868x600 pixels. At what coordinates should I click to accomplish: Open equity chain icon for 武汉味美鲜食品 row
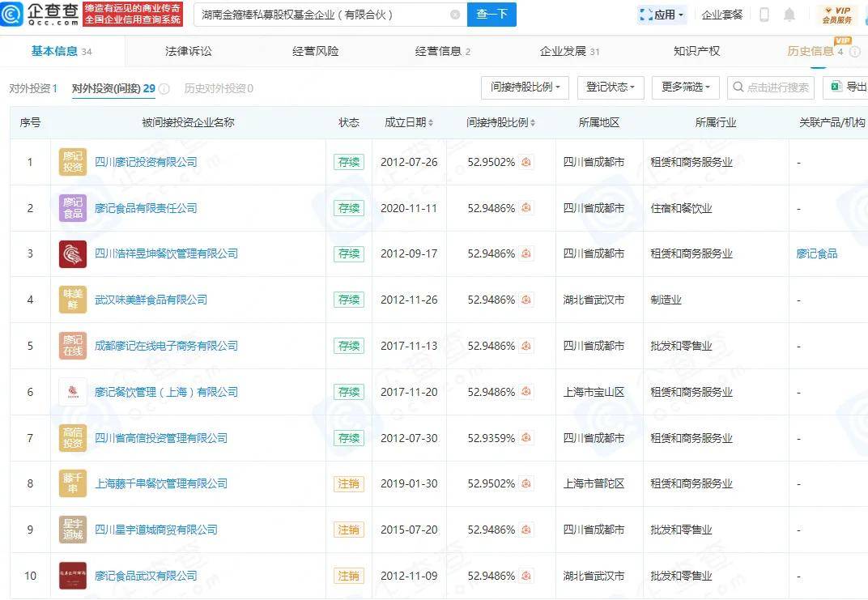[525, 300]
